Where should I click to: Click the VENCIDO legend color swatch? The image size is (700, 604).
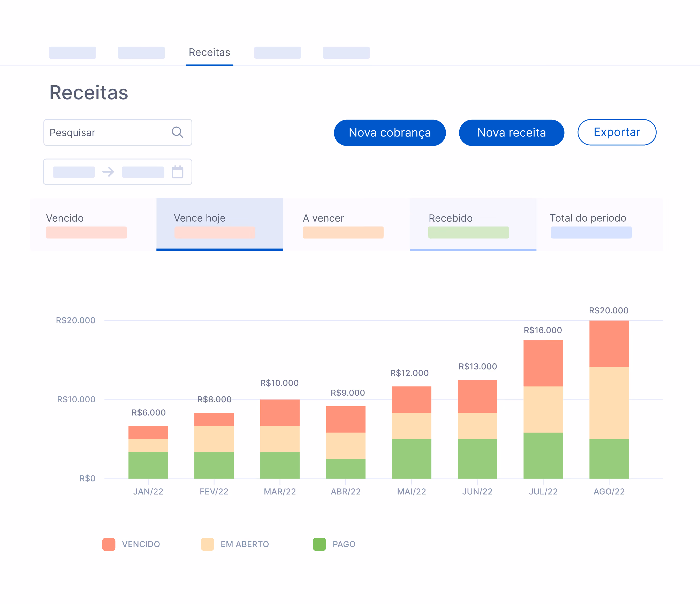click(109, 544)
